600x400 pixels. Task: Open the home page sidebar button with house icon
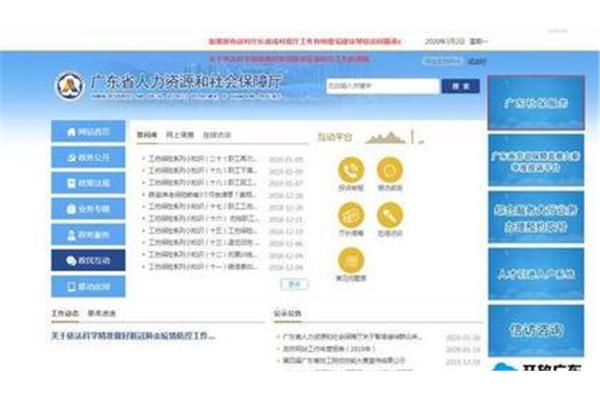(x=88, y=131)
